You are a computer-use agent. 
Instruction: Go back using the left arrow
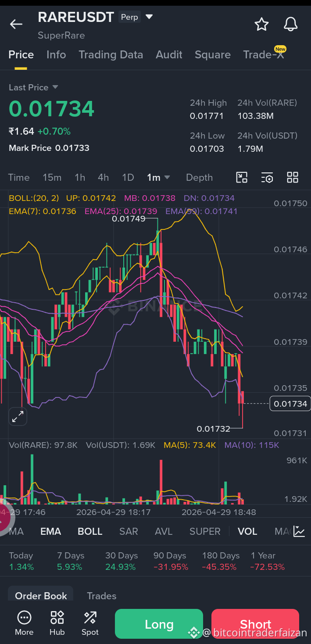coord(16,24)
